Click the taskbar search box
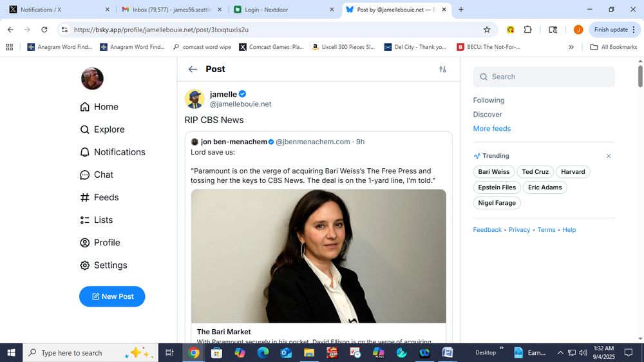Viewport: 644px width, 362px height. [x=90, y=352]
